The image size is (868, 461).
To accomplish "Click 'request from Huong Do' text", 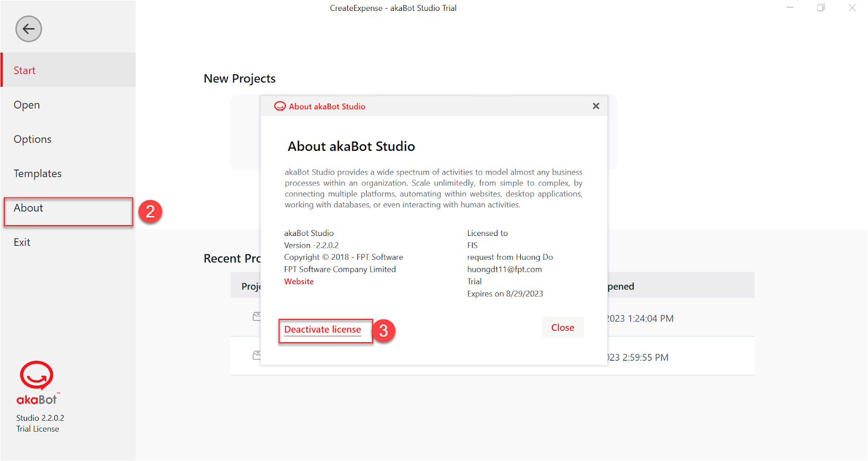I will pyautogui.click(x=510, y=257).
